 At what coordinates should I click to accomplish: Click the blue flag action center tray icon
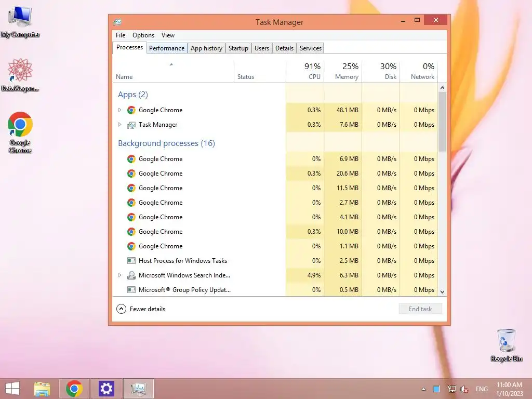coord(436,389)
